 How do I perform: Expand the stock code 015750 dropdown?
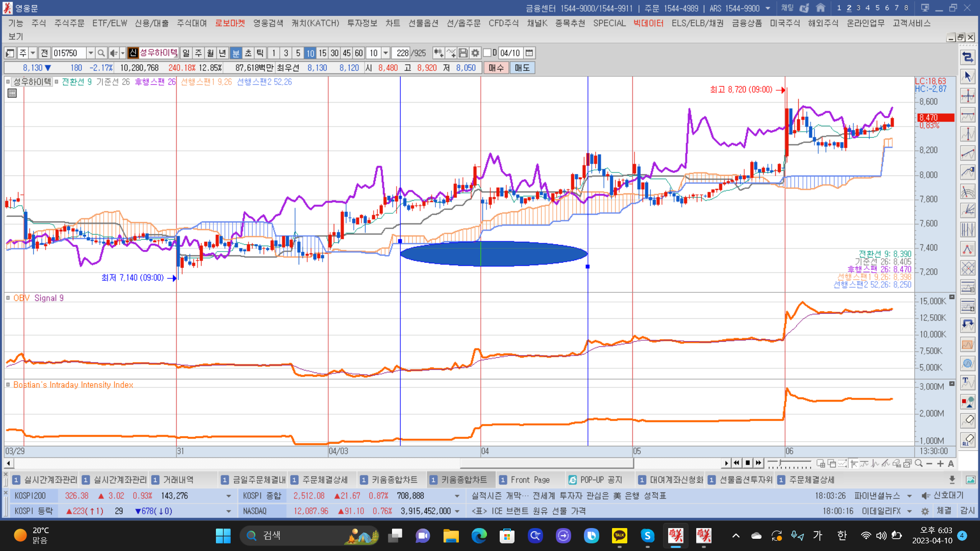click(90, 53)
